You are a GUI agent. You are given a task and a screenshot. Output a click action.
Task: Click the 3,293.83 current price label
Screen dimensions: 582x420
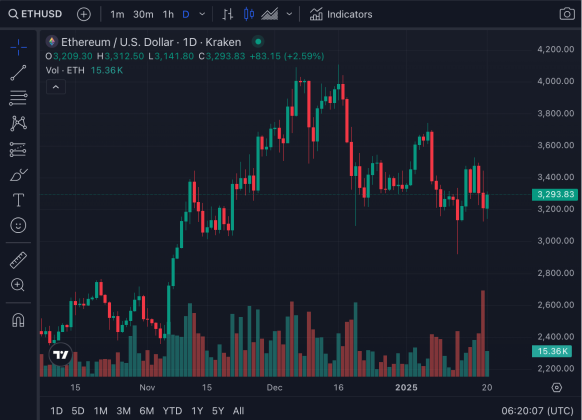(555, 194)
